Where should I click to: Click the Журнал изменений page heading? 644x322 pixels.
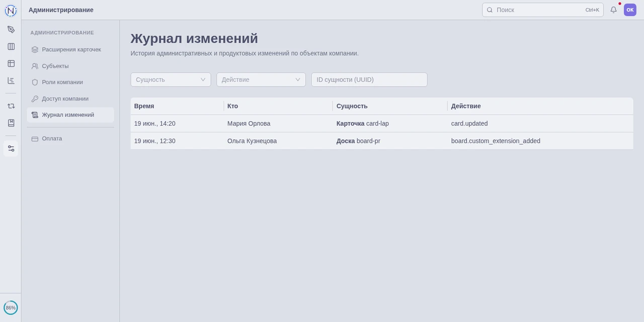click(x=194, y=38)
